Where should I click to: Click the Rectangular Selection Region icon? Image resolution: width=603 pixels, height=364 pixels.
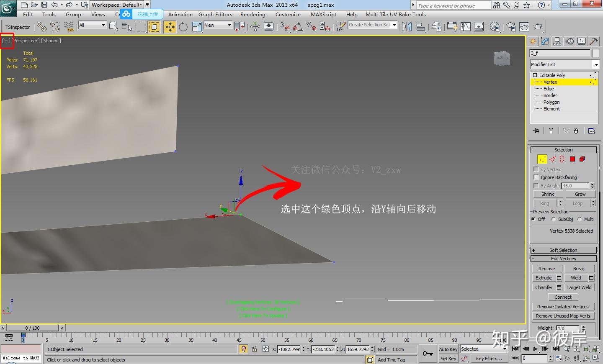141,27
